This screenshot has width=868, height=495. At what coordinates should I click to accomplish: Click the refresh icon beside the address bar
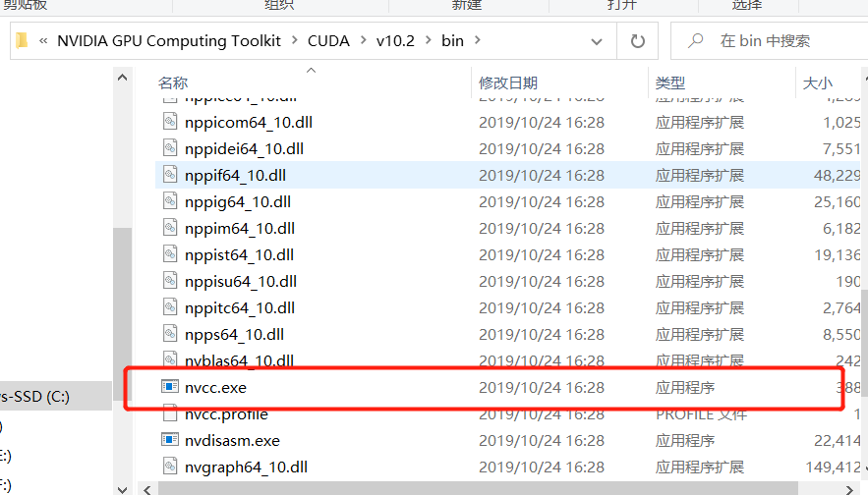[x=638, y=41]
